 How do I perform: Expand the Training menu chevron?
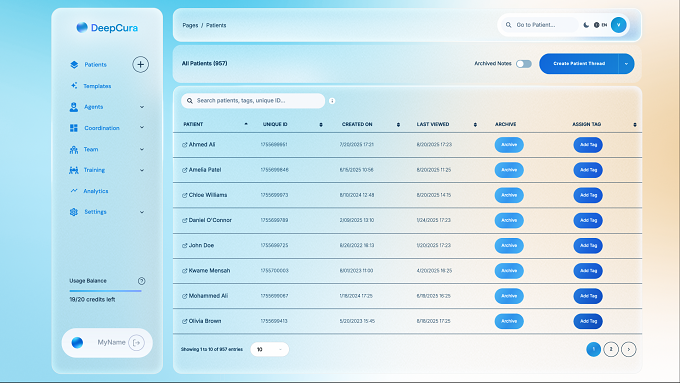coord(142,170)
